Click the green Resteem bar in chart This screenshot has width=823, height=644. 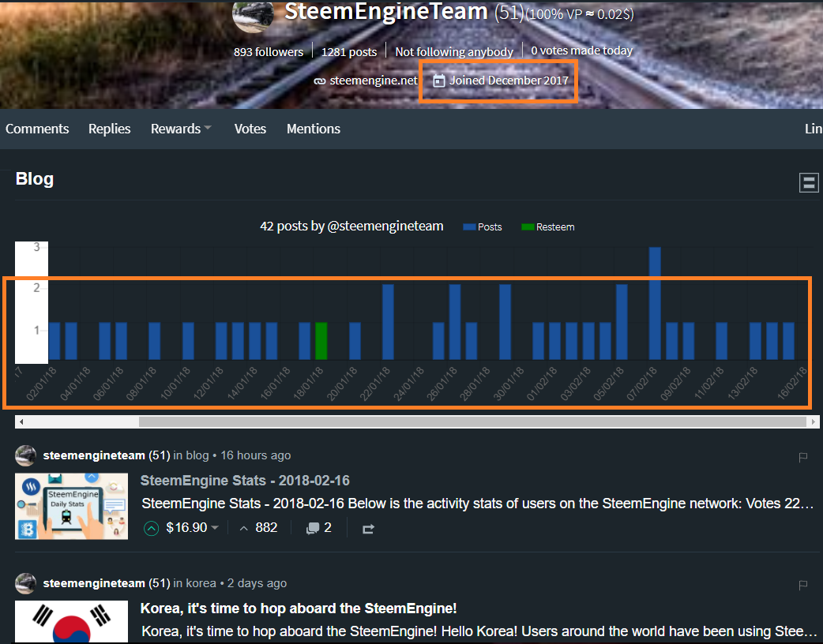tap(321, 341)
